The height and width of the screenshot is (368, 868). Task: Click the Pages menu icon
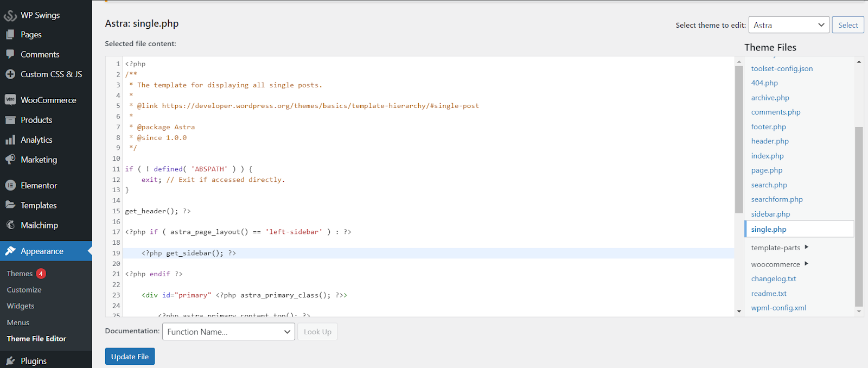(x=10, y=35)
